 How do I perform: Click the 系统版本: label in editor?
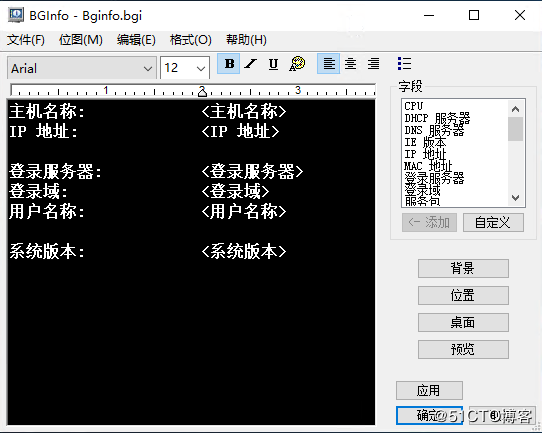tap(47, 252)
